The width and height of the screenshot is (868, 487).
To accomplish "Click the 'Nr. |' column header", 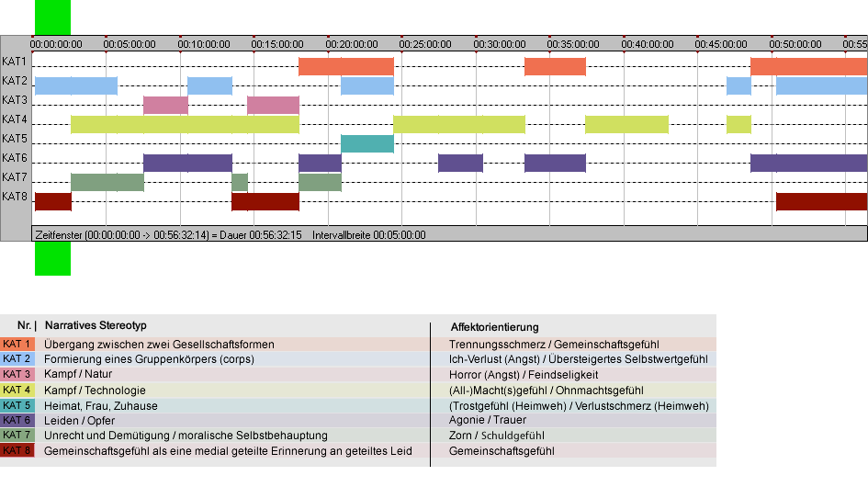I will (x=27, y=325).
